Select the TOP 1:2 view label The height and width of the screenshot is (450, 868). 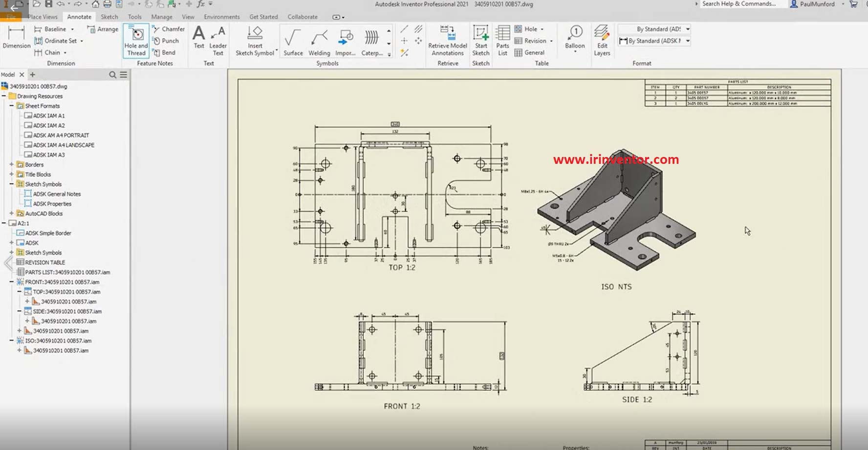click(x=402, y=268)
